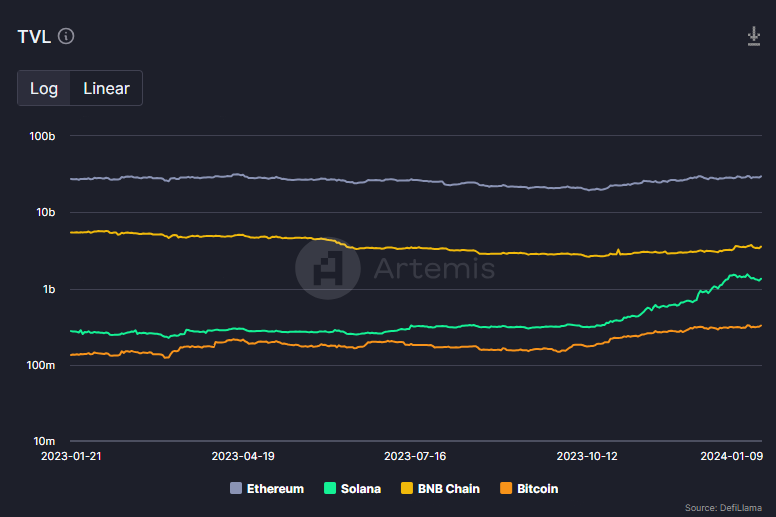Click the 2024-01-09 date label
Image resolution: width=776 pixels, height=517 pixels.
coord(731,456)
